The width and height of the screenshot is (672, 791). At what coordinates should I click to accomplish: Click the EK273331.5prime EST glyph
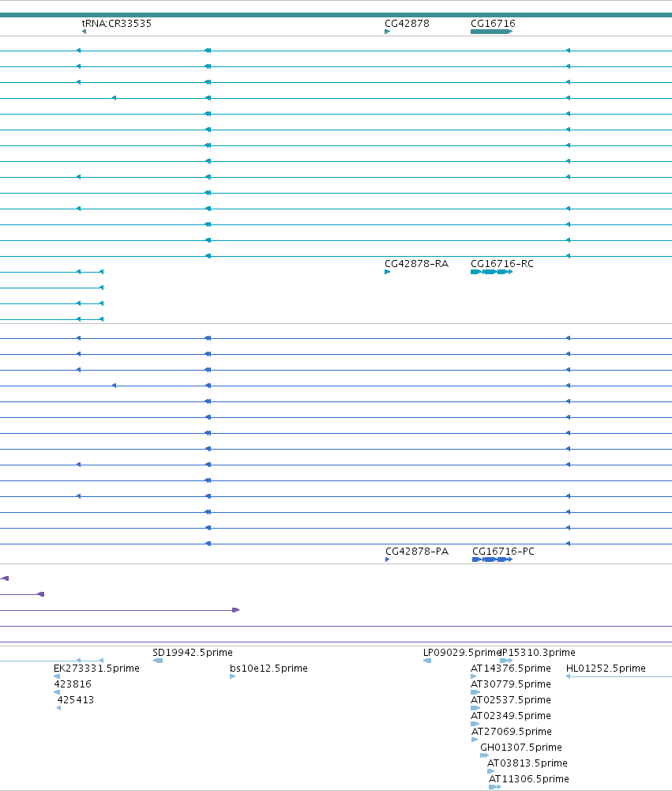click(x=57, y=676)
